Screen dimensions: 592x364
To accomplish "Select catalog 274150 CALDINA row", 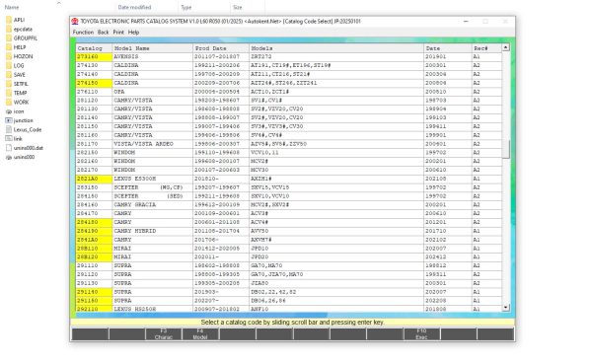I will click(289, 83).
